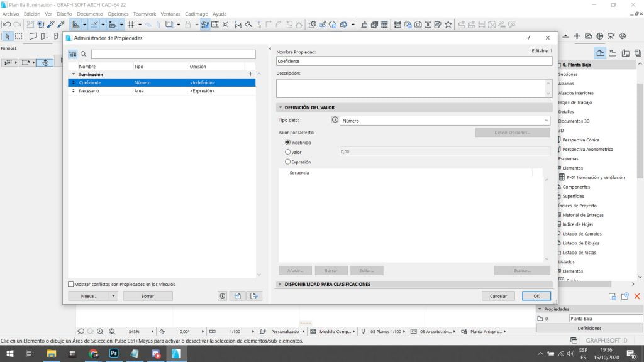
Task: Expand Disponibilidad para Clasificaciones section
Action: click(x=280, y=284)
